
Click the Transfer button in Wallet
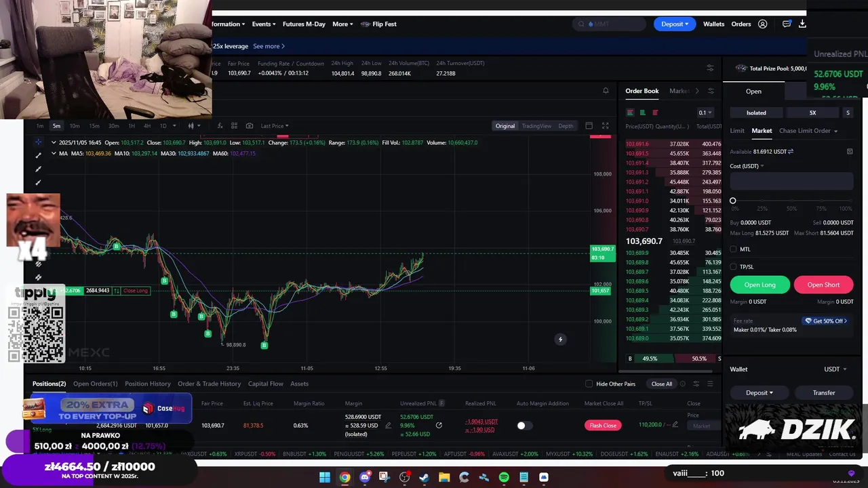point(824,392)
